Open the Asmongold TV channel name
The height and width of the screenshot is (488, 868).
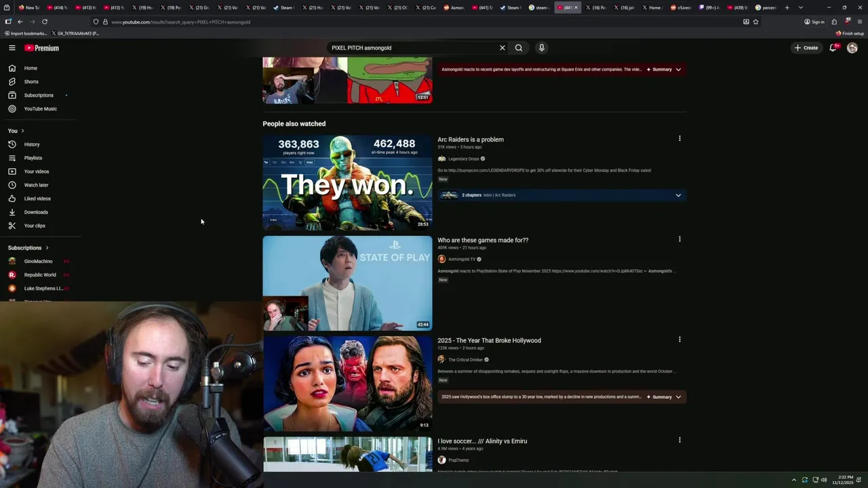point(462,259)
